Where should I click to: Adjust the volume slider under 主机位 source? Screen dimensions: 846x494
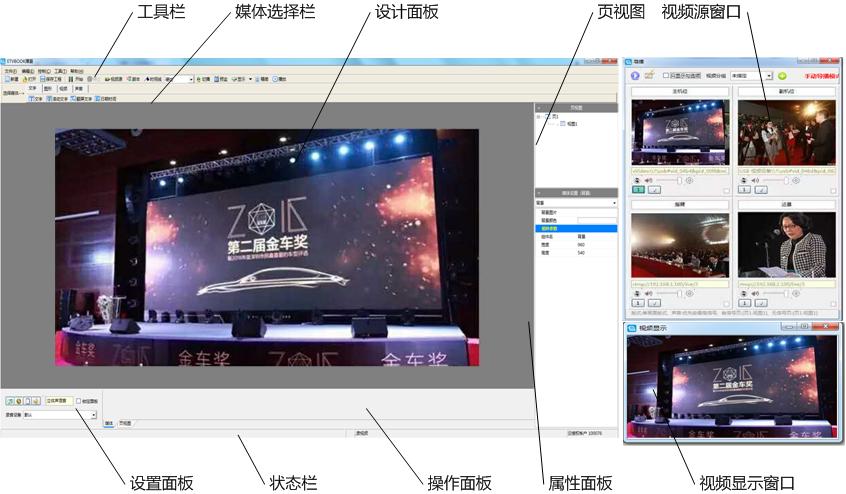[668, 181]
